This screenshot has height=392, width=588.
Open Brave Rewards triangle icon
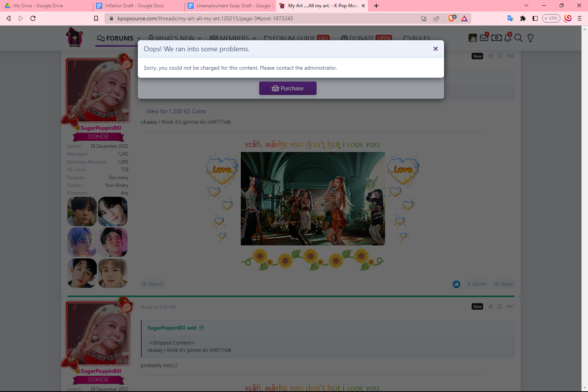pyautogui.click(x=464, y=18)
